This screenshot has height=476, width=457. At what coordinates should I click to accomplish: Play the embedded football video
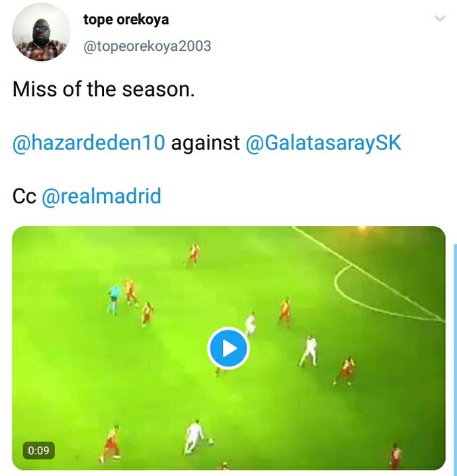tap(228, 348)
